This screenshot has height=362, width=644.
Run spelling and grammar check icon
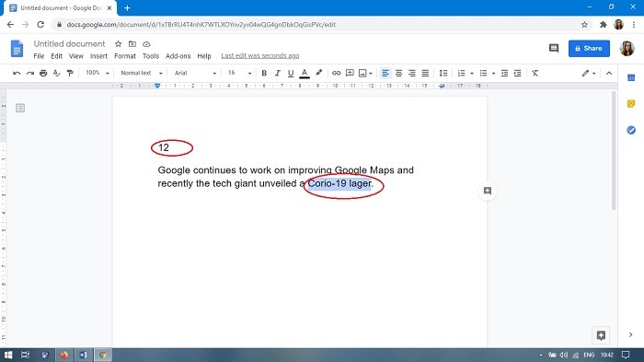(57, 73)
